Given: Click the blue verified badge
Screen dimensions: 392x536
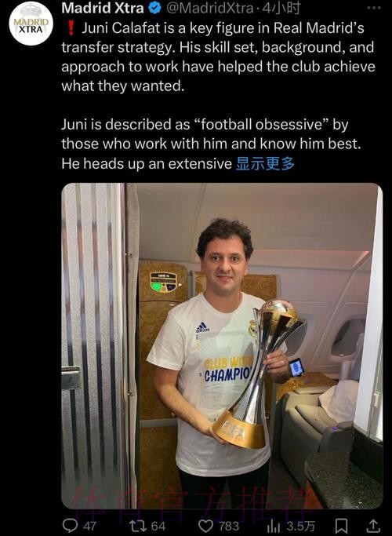Looking at the screenshot, I should pyautogui.click(x=155, y=8).
